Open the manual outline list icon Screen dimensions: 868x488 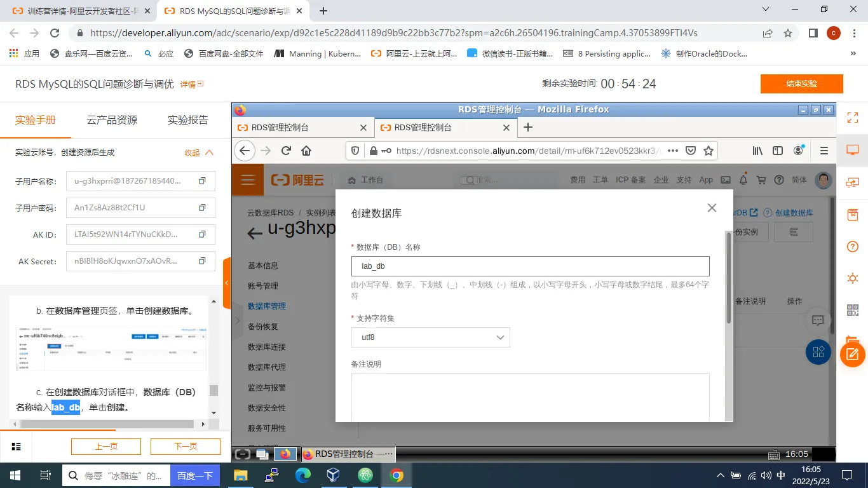coord(17,447)
